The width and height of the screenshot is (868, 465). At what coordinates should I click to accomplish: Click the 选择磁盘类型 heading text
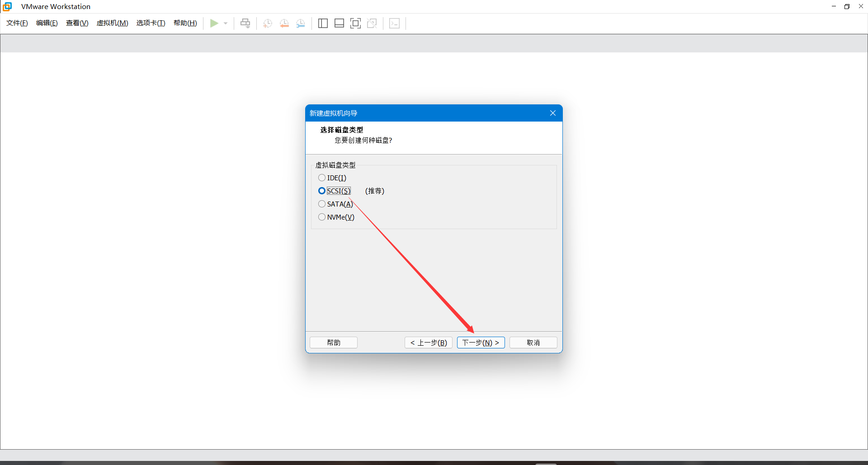[x=342, y=130]
